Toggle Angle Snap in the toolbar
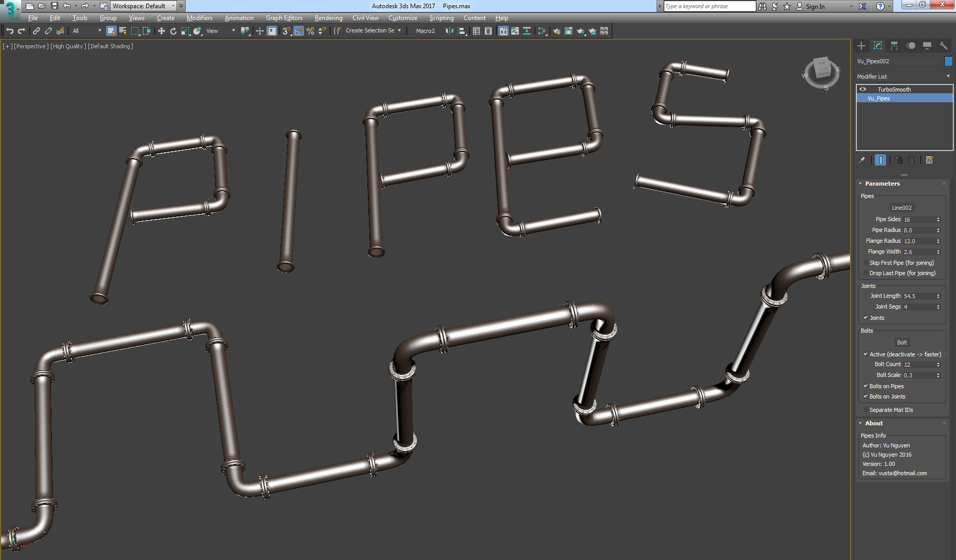Viewport: 956px width, 560px height. click(298, 31)
